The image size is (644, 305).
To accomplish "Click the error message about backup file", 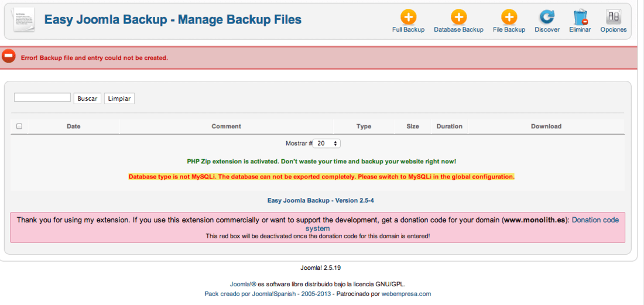I will (94, 58).
